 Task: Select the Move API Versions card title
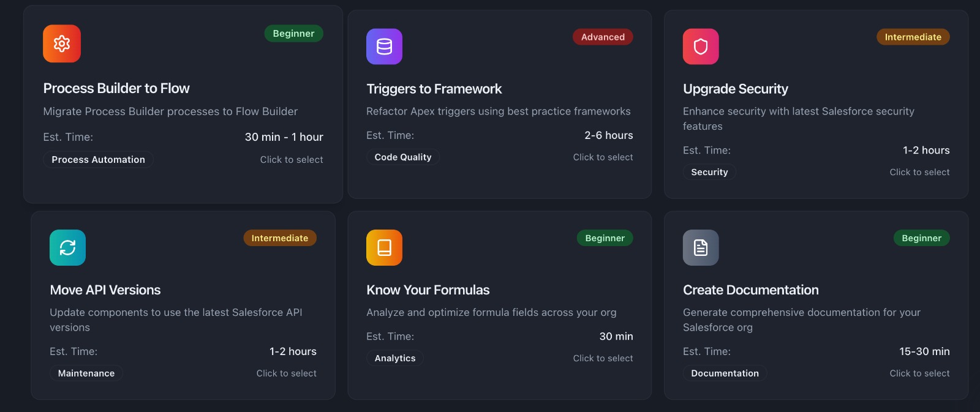105,290
